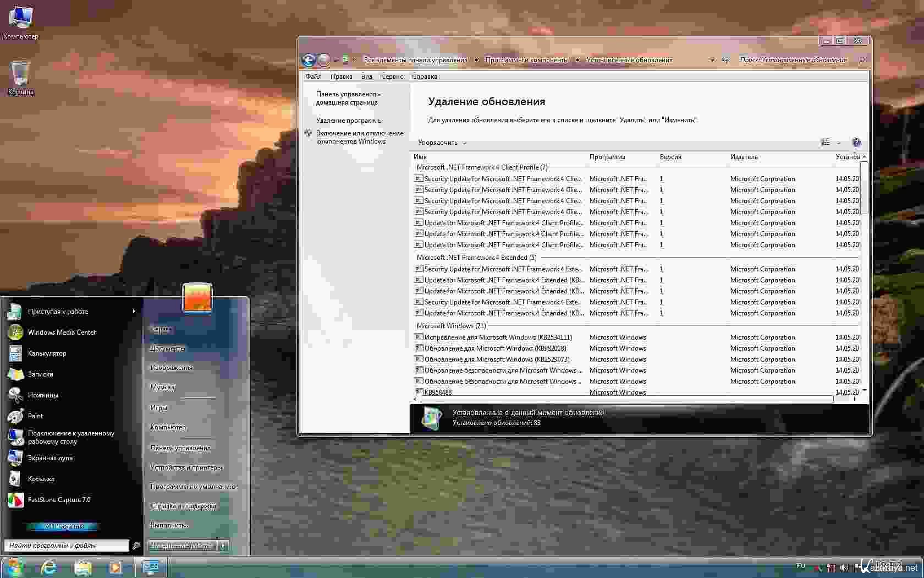
Task: Select the Recycle Bin desktop icon
Action: click(20, 78)
